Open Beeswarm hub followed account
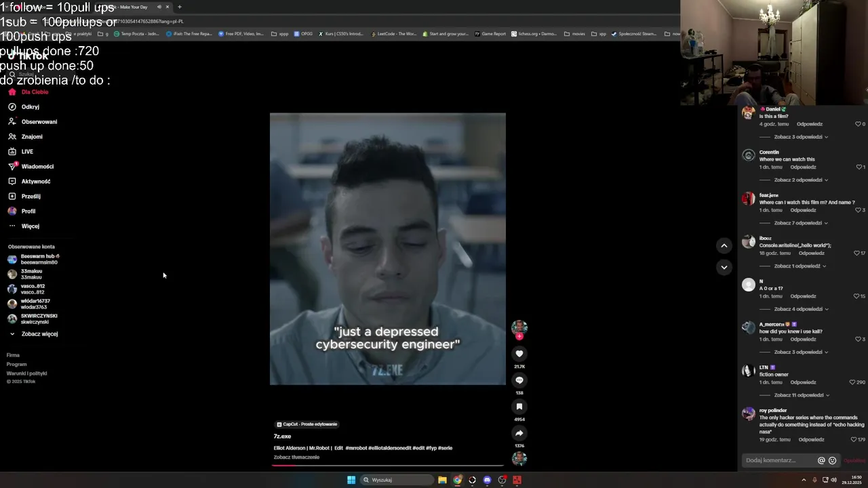868x488 pixels. pyautogui.click(x=34, y=260)
